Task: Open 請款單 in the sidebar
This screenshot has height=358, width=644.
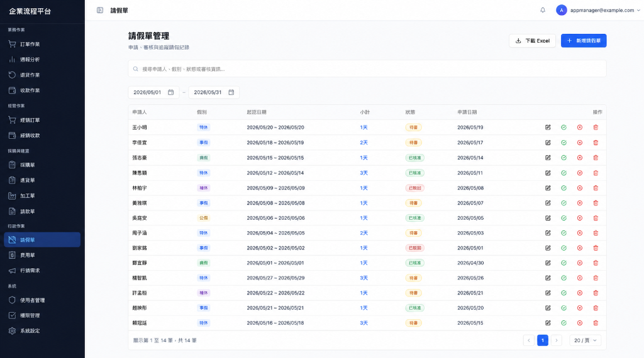Action: point(42,212)
